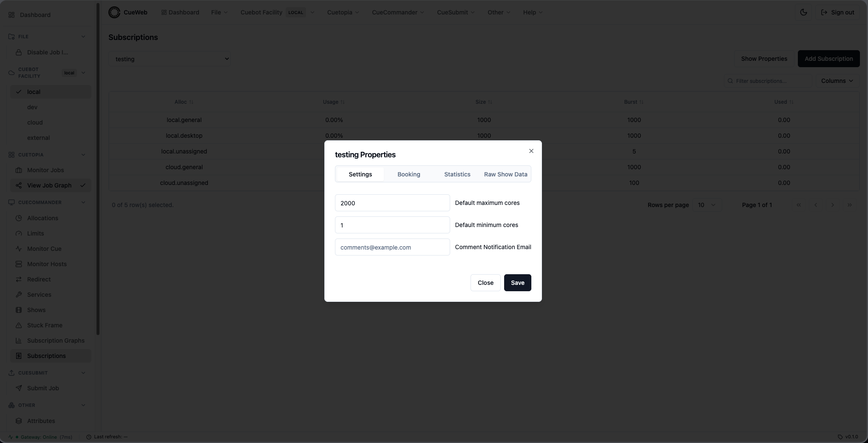The height and width of the screenshot is (443, 868).
Task: Collapse the OTHER sidebar section
Action: (83, 405)
